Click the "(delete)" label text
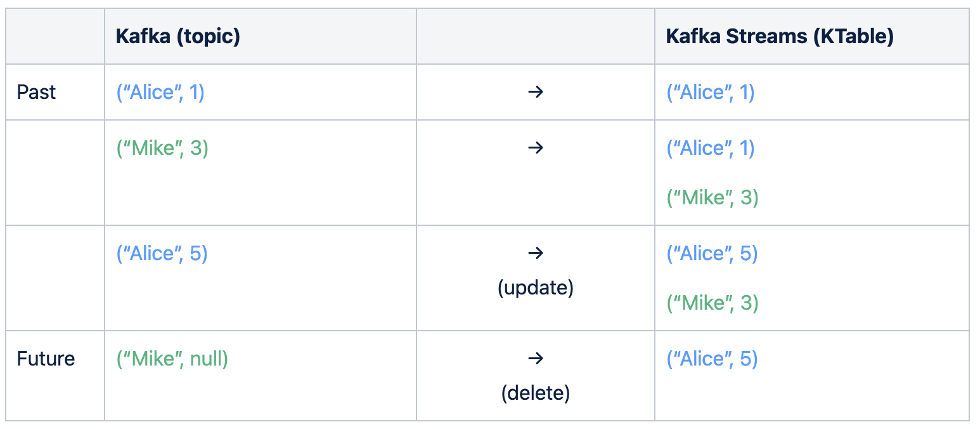The image size is (980, 429). coord(536,393)
